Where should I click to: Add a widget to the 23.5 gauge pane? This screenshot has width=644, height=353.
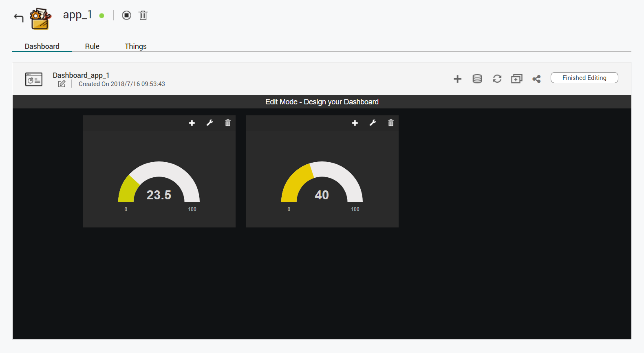[192, 123]
